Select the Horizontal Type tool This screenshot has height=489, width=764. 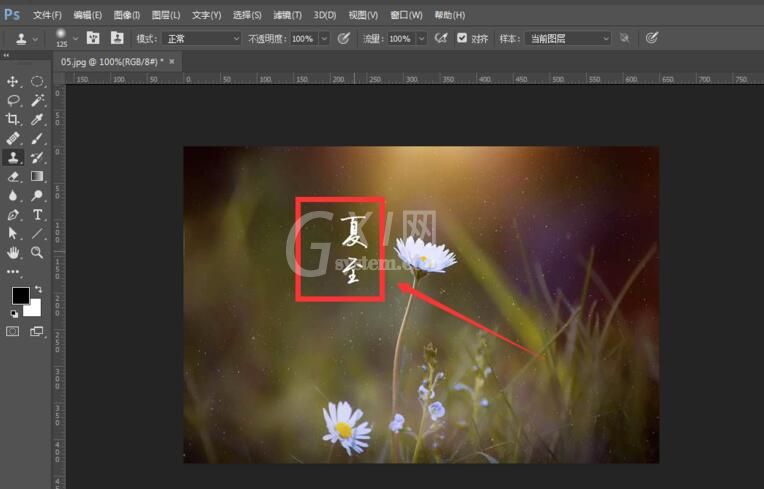(37, 214)
